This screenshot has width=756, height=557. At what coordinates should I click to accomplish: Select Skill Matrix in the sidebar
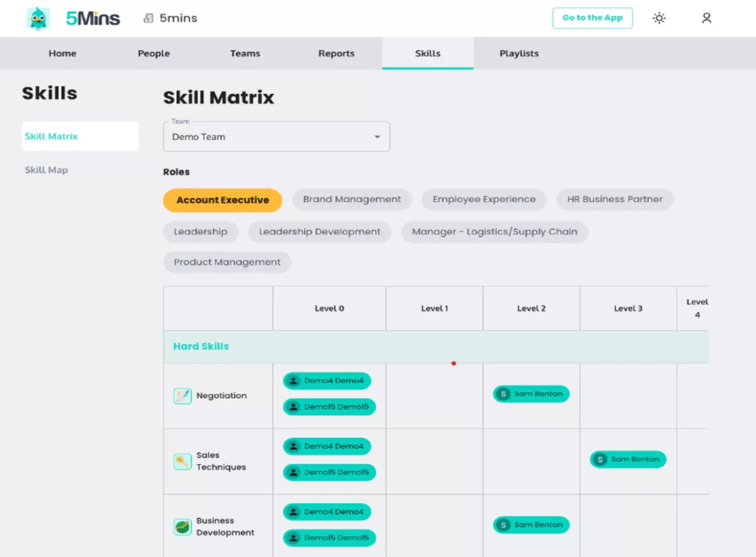click(80, 136)
